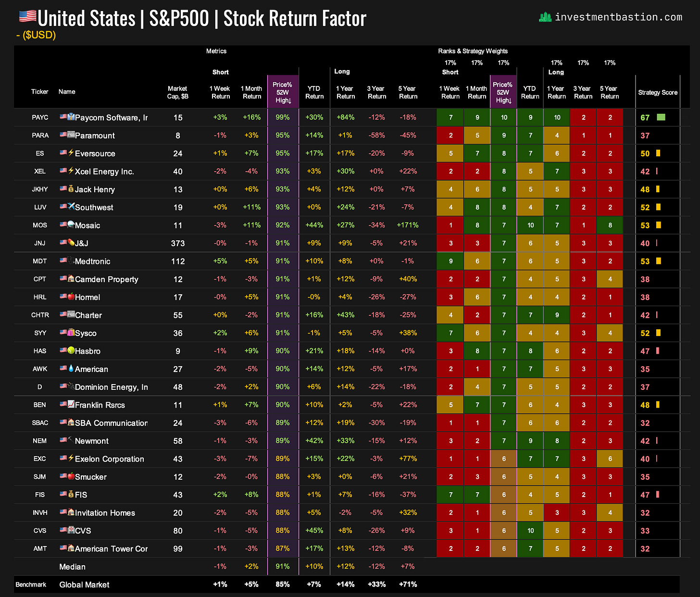The height and width of the screenshot is (597, 700).
Task: Click the ($USD) currency label
Action: tap(39, 35)
